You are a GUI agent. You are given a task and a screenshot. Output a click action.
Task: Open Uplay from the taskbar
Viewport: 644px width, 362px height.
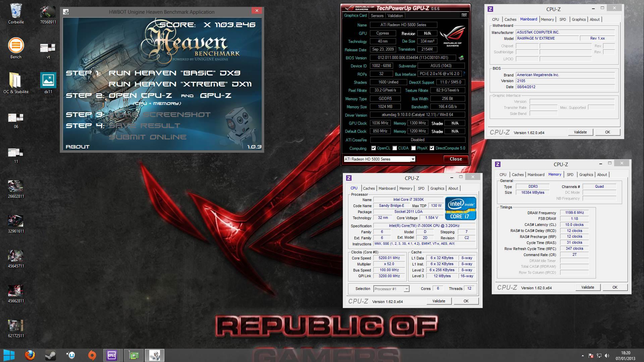[71, 355]
